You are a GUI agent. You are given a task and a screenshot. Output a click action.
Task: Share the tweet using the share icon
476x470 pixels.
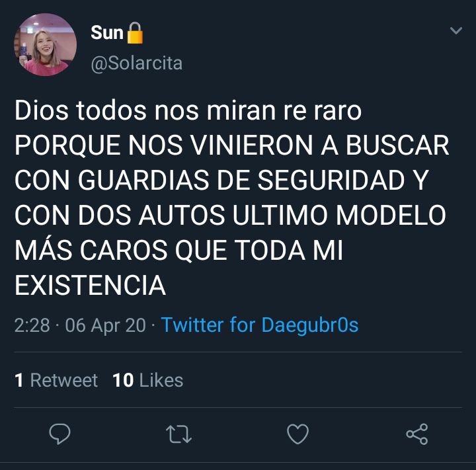(x=417, y=434)
